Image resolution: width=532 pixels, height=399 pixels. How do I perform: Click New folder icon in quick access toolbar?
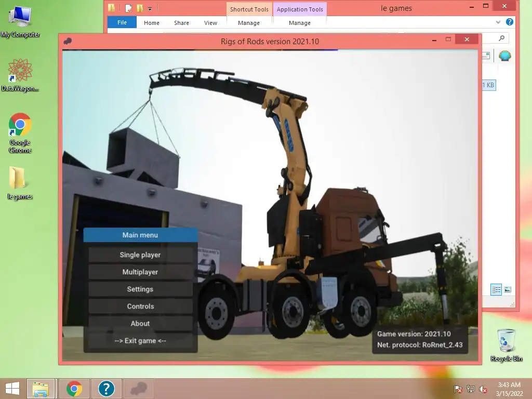point(140,8)
